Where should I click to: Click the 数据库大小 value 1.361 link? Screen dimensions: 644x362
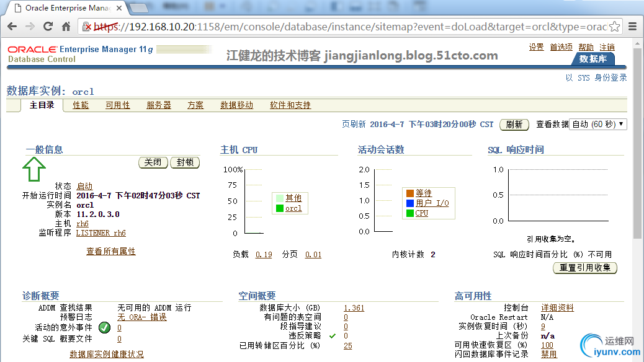[354, 308]
